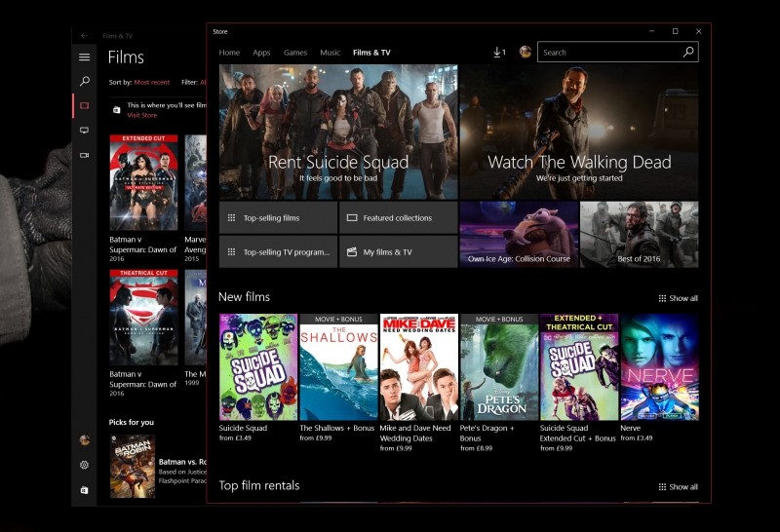Image resolution: width=780 pixels, height=532 pixels.
Task: Click the magnifier icon in Store search box
Action: [688, 53]
